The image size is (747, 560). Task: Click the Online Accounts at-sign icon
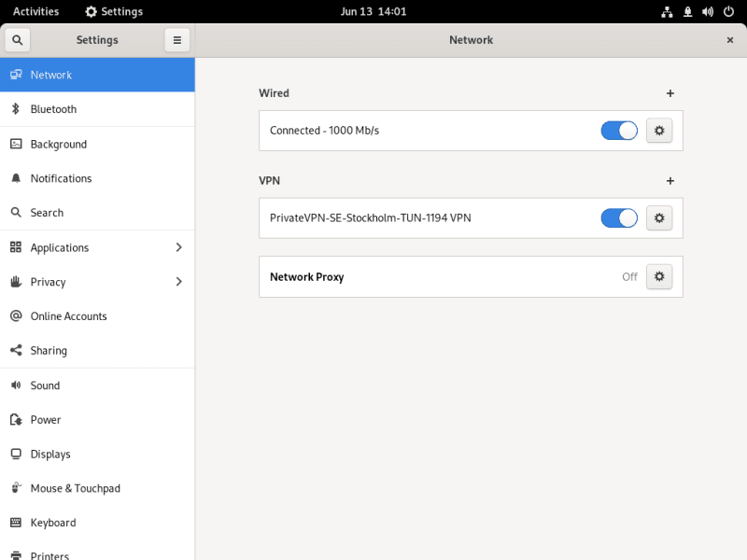(16, 315)
